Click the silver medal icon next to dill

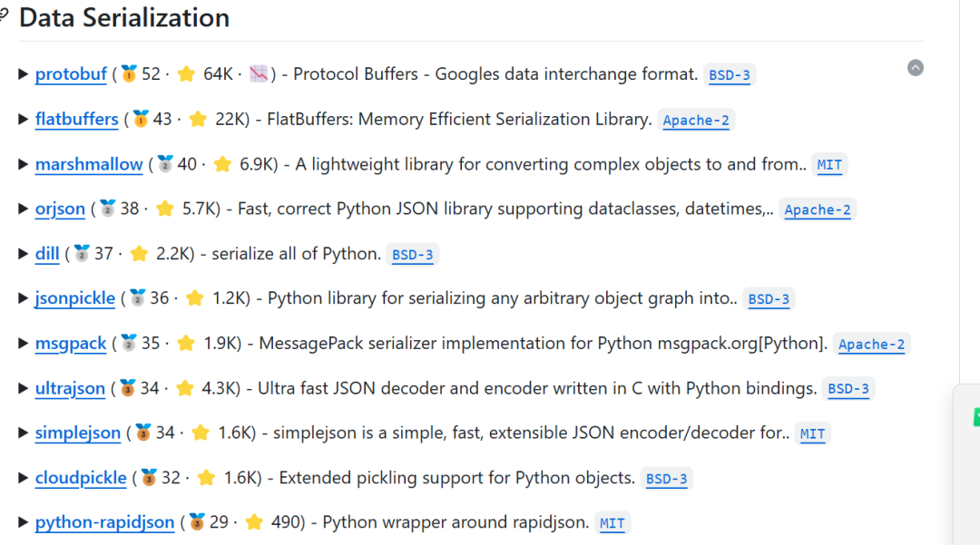click(82, 254)
